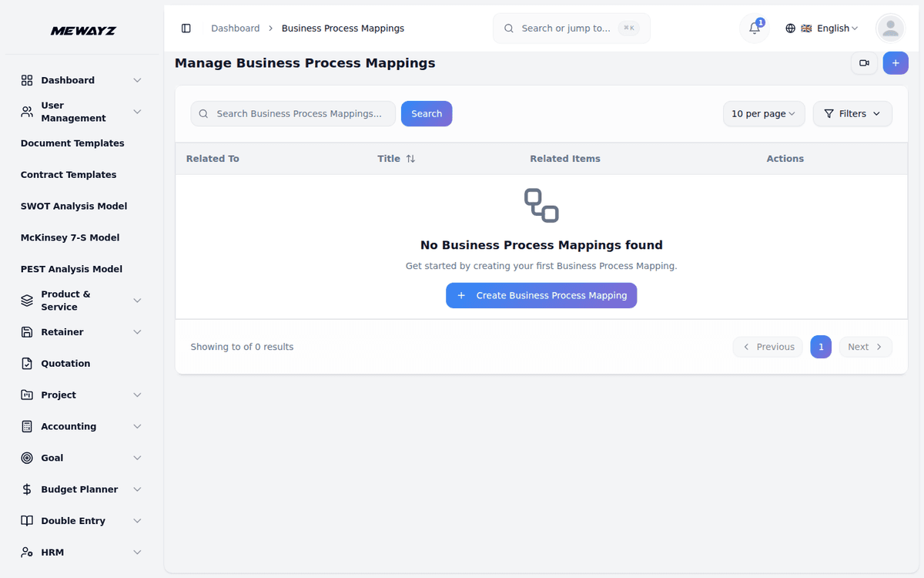Toggle the sidebar panel icon
The image size is (924, 578).
(x=186, y=29)
